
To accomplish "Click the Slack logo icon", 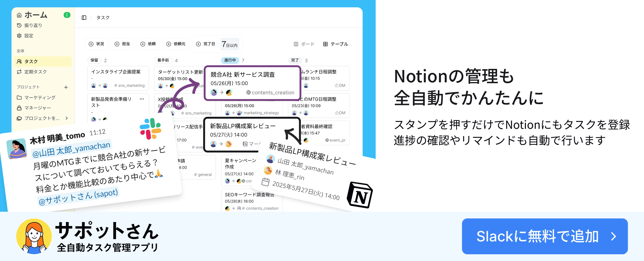I will [150, 129].
